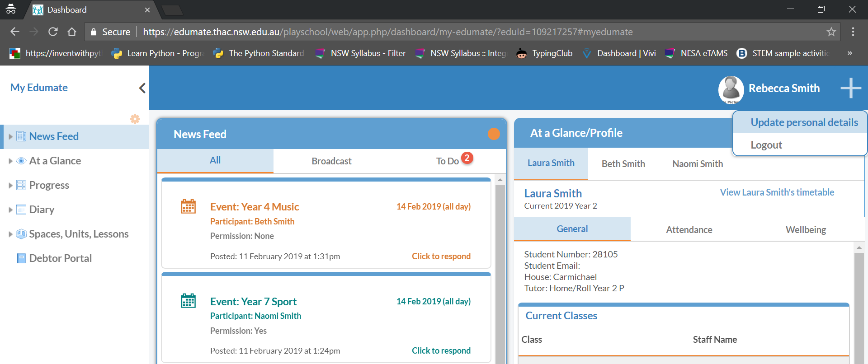Click the orange dot on News Feed
This screenshot has width=868, height=364.
[494, 134]
